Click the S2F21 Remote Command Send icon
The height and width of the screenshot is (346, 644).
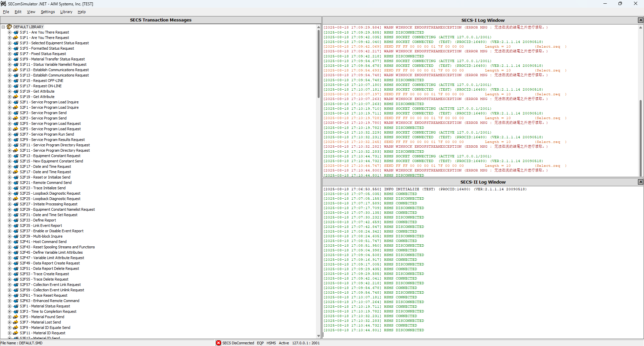click(x=15, y=183)
